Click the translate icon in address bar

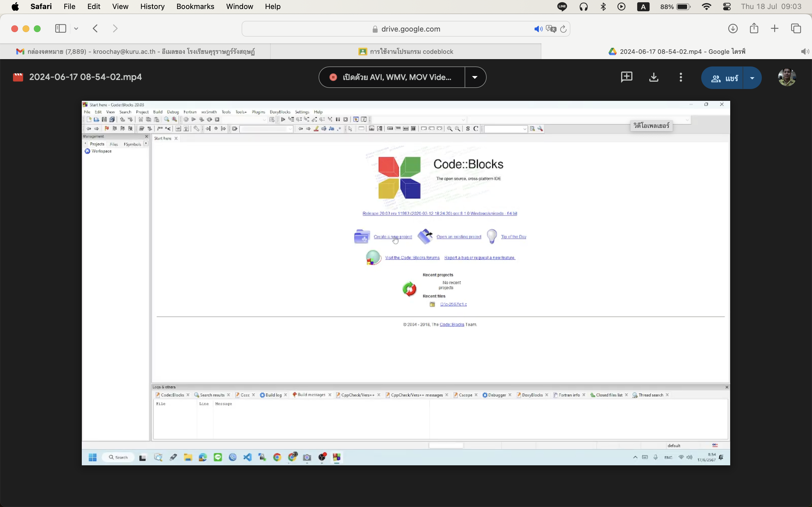551,29
